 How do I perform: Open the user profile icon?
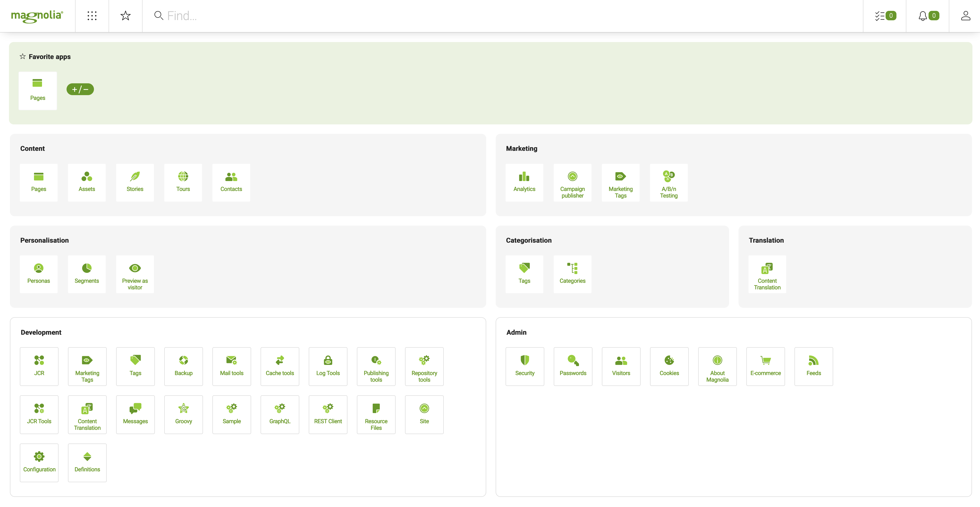tap(965, 16)
